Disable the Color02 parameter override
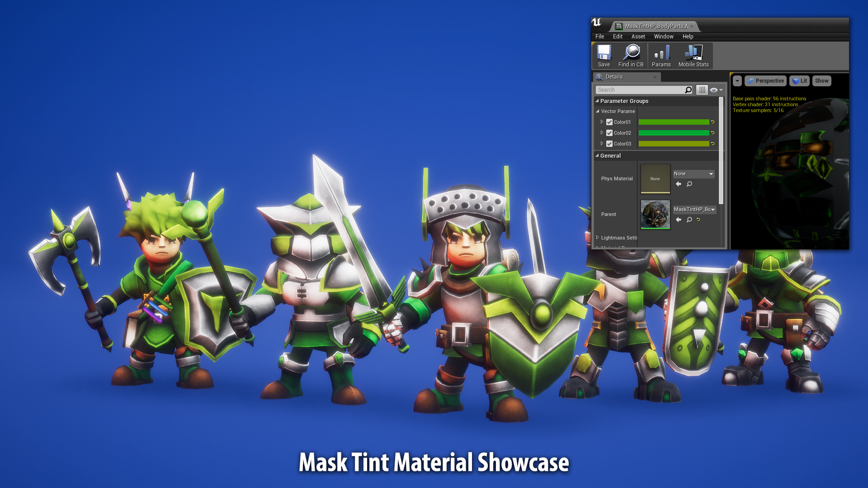 pyautogui.click(x=609, y=133)
